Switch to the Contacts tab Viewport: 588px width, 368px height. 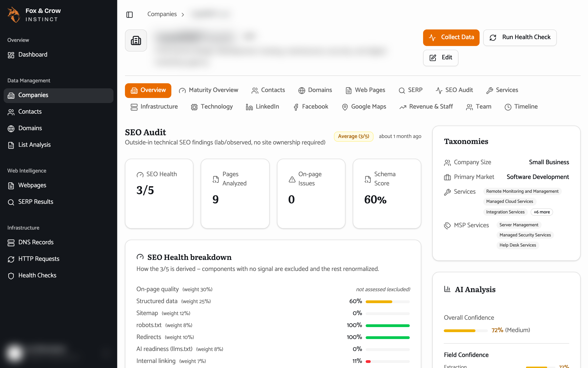tap(268, 91)
